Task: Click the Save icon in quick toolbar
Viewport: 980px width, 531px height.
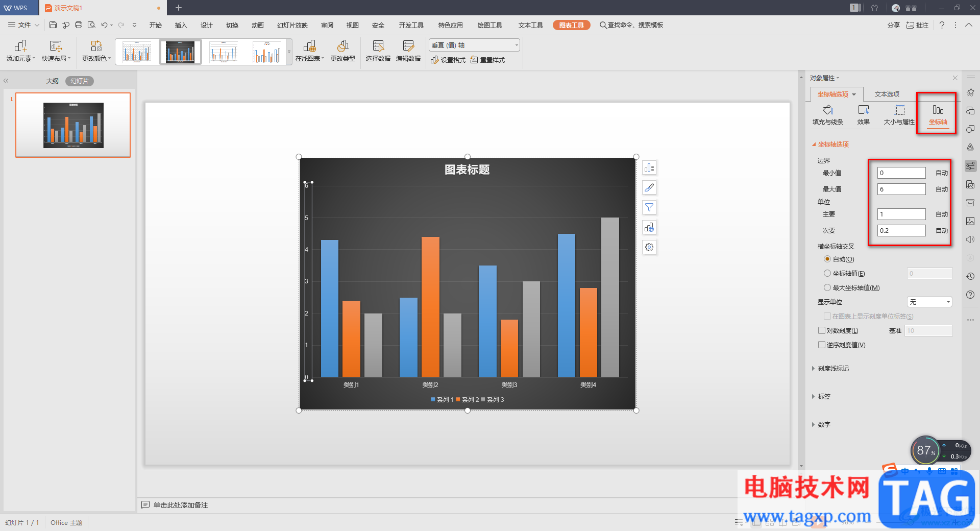Action: [53, 25]
